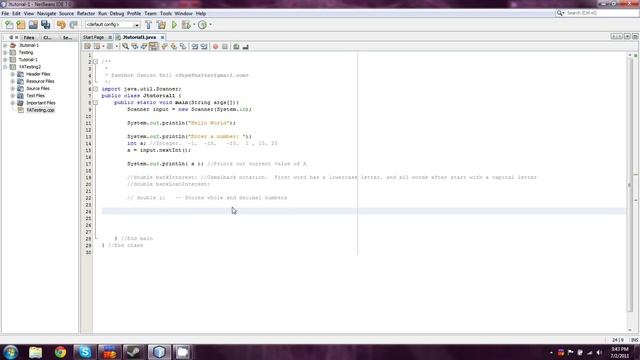Click the Undo toolbar icon
The height and width of the screenshot is (360, 640).
pyautogui.click(x=61, y=25)
